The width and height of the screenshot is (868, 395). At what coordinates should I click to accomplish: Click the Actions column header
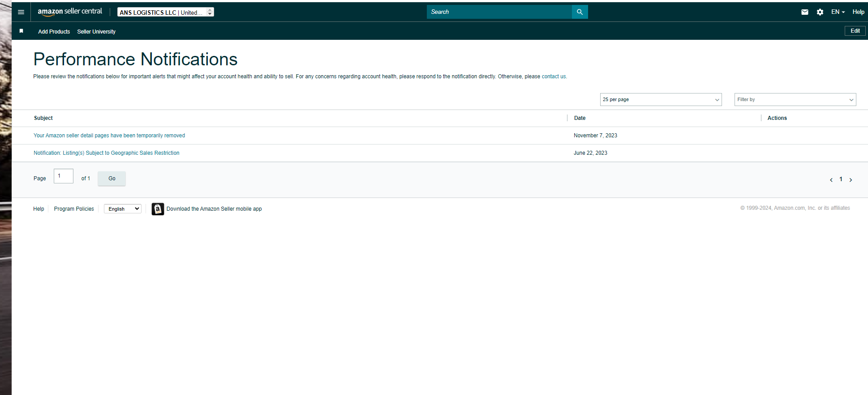(777, 118)
